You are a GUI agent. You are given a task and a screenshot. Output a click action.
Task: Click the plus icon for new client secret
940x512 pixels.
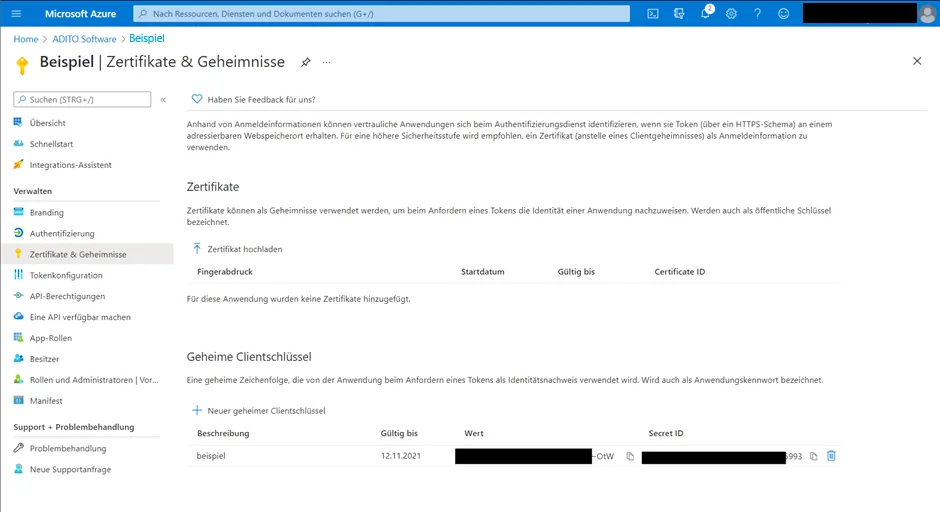[x=197, y=411]
